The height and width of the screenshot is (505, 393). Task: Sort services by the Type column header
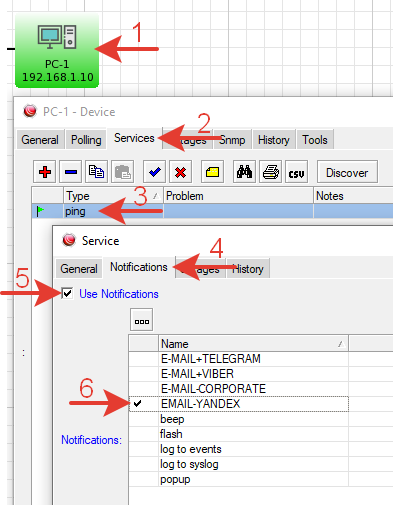tap(113, 196)
